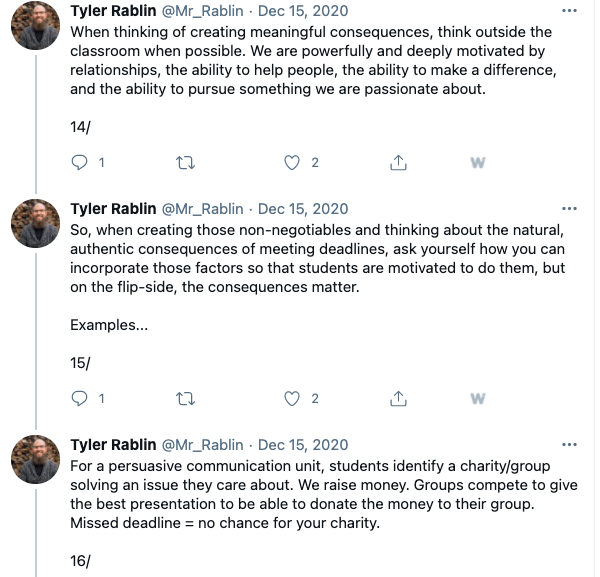Open Tyler Rablin's profile from first tweet name
The height and width of the screenshot is (577, 600).
[113, 9]
